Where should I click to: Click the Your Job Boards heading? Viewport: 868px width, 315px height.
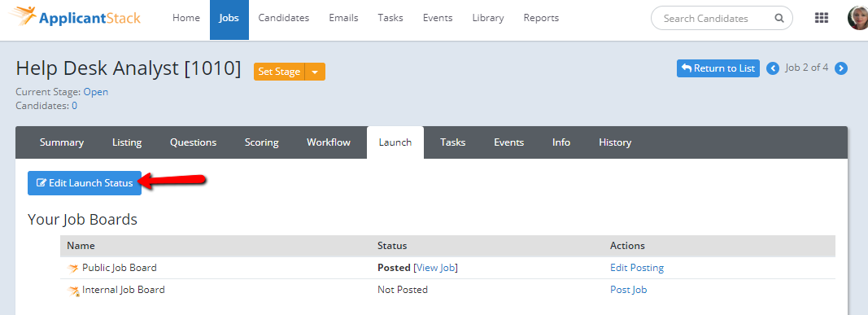(82, 220)
